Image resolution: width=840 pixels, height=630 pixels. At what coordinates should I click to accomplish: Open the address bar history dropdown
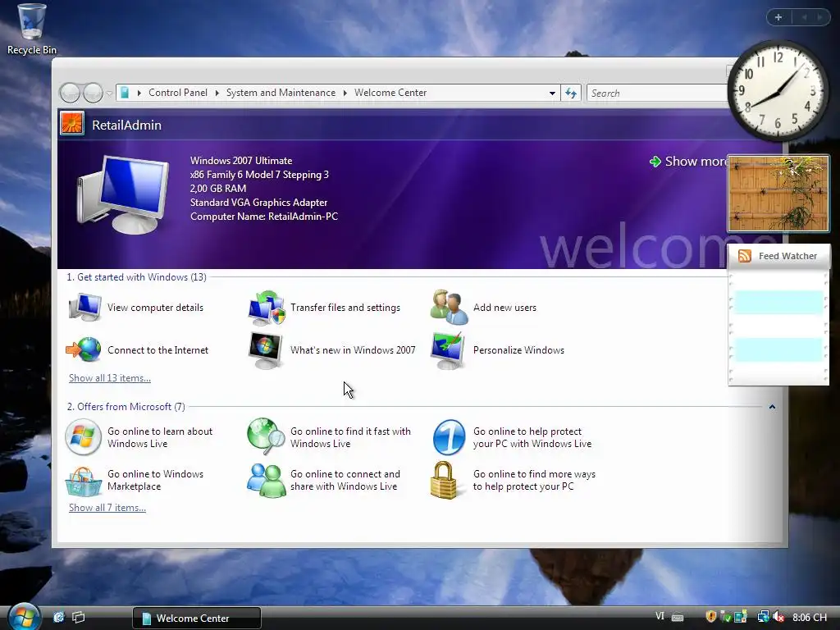pos(552,94)
